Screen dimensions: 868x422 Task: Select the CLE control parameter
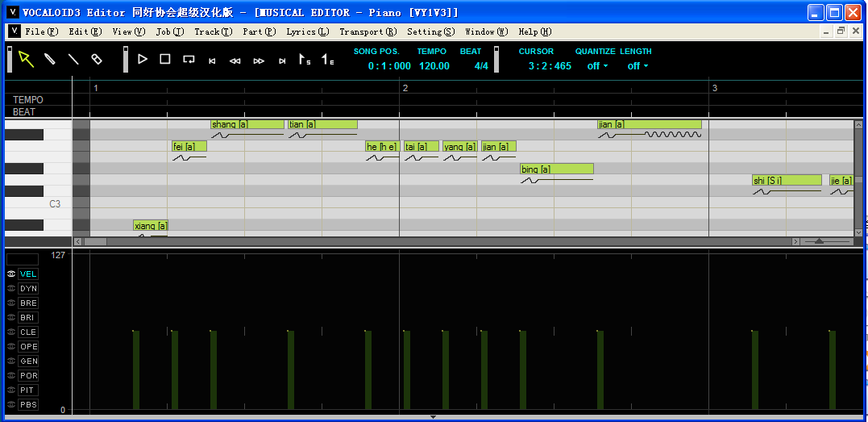pyautogui.click(x=28, y=332)
